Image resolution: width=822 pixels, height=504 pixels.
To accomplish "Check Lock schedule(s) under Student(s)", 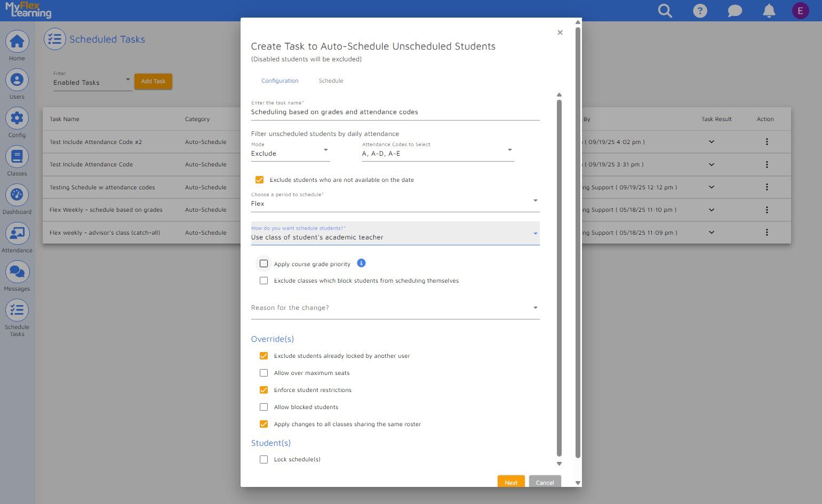I will pos(264,459).
